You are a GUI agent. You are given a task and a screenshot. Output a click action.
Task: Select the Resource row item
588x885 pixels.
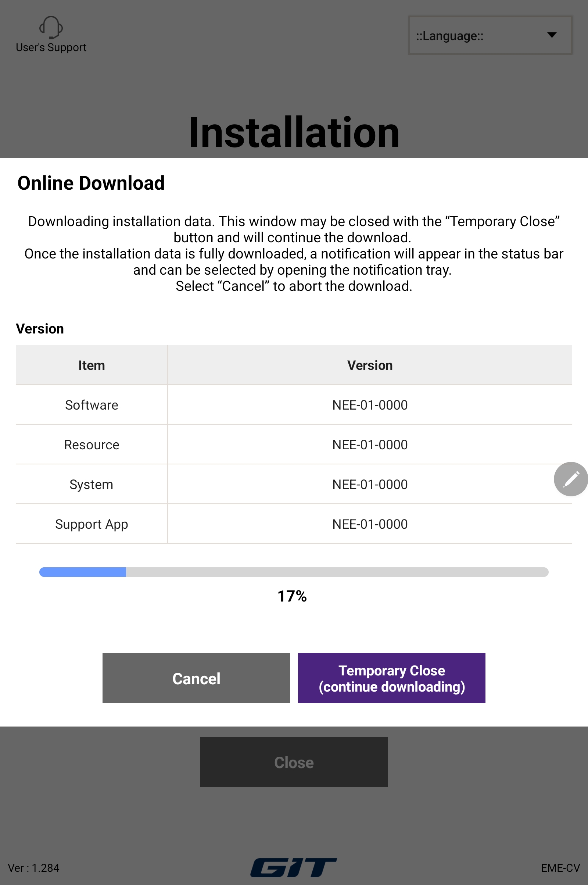[x=92, y=445]
